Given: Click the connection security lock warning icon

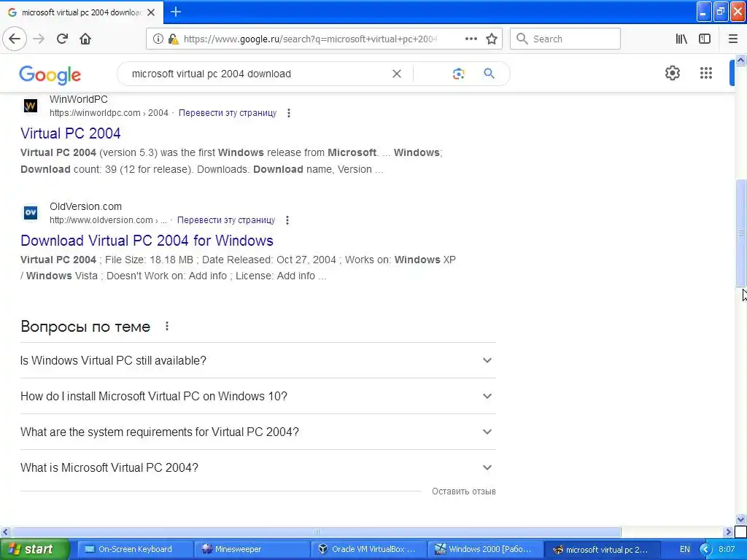Looking at the screenshot, I should tap(174, 39).
